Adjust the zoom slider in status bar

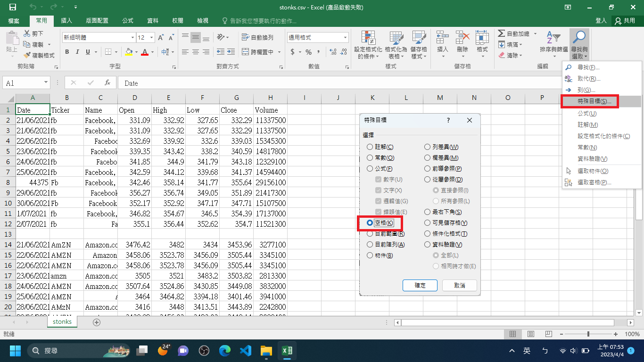[x=588, y=334]
